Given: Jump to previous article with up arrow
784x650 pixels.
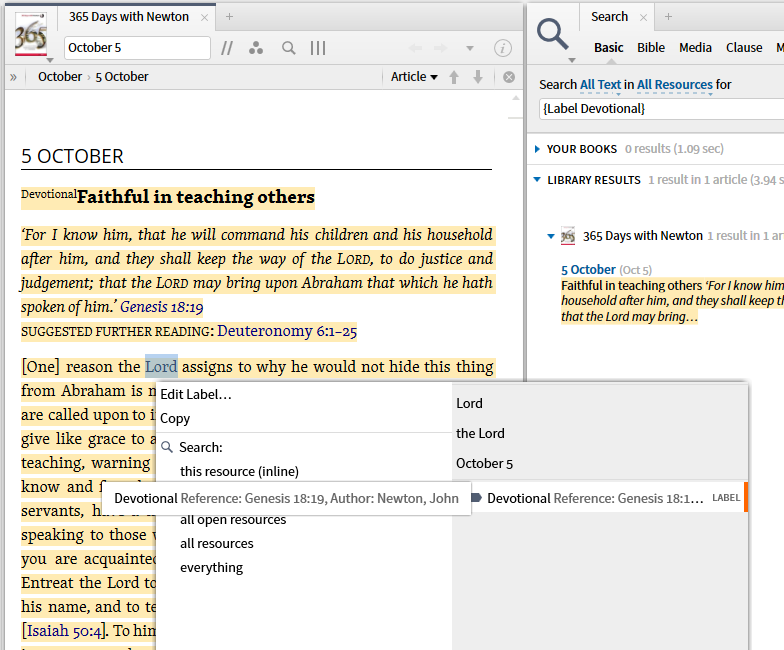Looking at the screenshot, I should pos(454,77).
